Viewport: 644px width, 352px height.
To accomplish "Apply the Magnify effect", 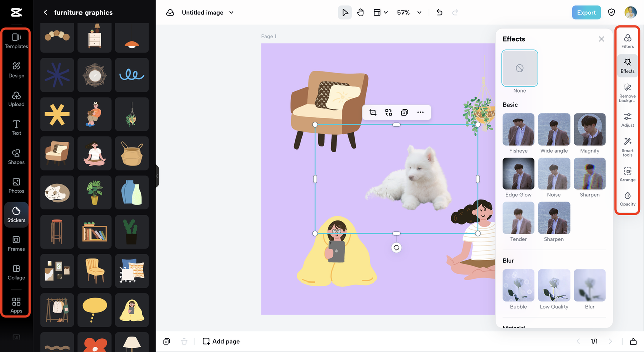I will (x=590, y=129).
